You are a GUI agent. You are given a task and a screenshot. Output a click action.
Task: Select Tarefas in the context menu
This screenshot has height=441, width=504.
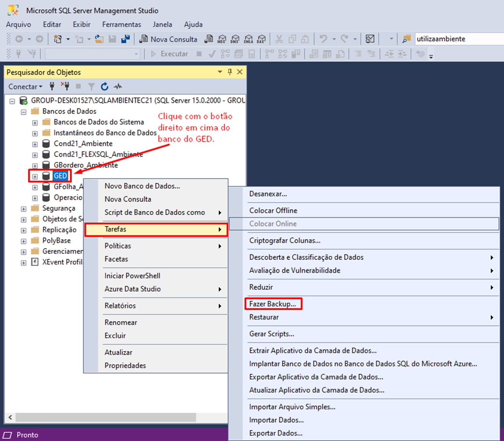(156, 229)
